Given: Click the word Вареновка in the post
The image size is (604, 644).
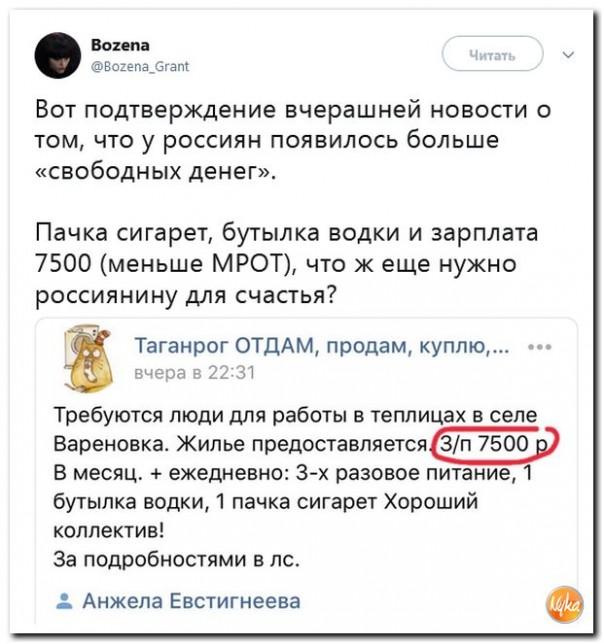Looking at the screenshot, I should click(x=99, y=442).
